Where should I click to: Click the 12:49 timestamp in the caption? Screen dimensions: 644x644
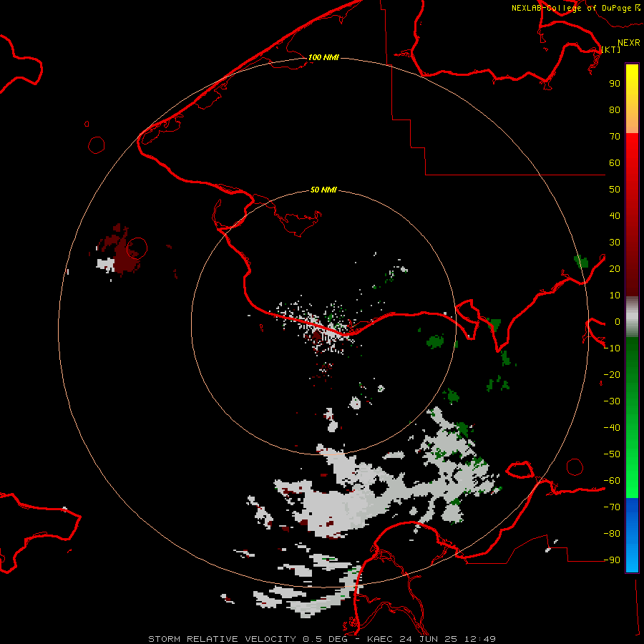click(x=480, y=639)
